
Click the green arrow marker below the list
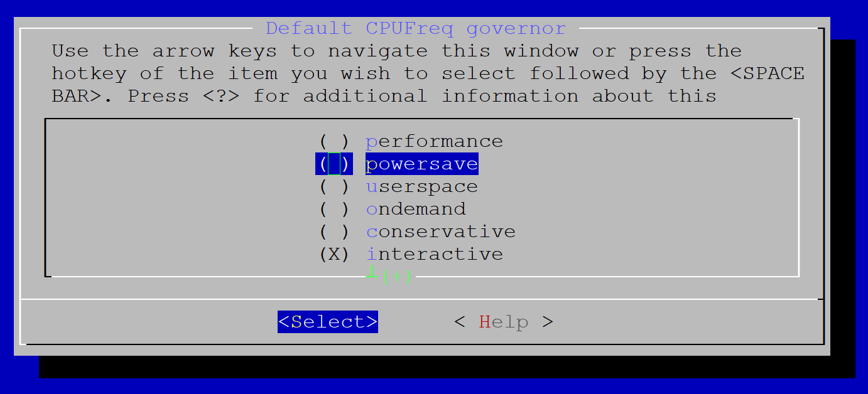[371, 273]
